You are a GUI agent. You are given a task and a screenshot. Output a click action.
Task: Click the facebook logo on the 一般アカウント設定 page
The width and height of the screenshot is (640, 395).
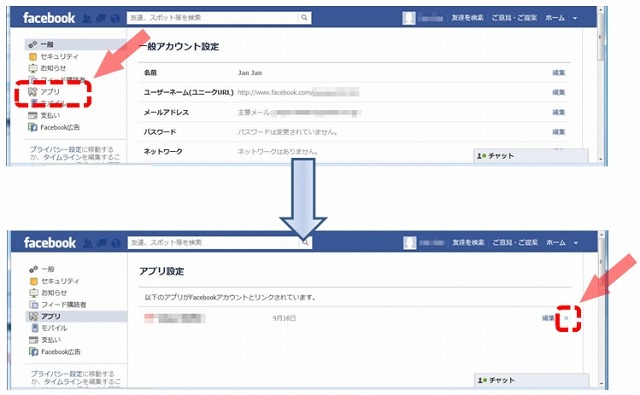(x=49, y=18)
